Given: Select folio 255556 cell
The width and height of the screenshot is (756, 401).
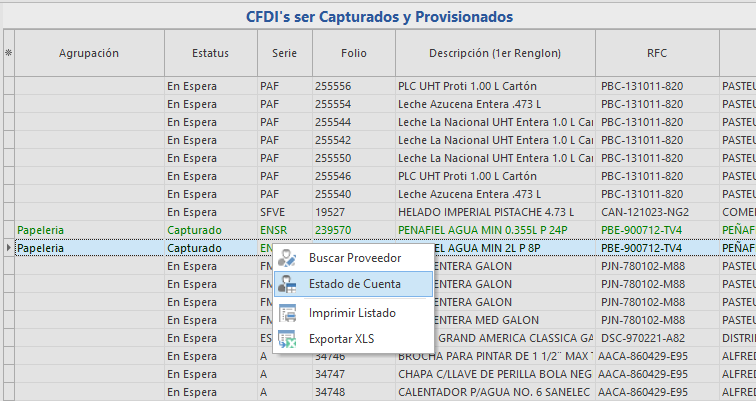Looking at the screenshot, I should 354,86.
